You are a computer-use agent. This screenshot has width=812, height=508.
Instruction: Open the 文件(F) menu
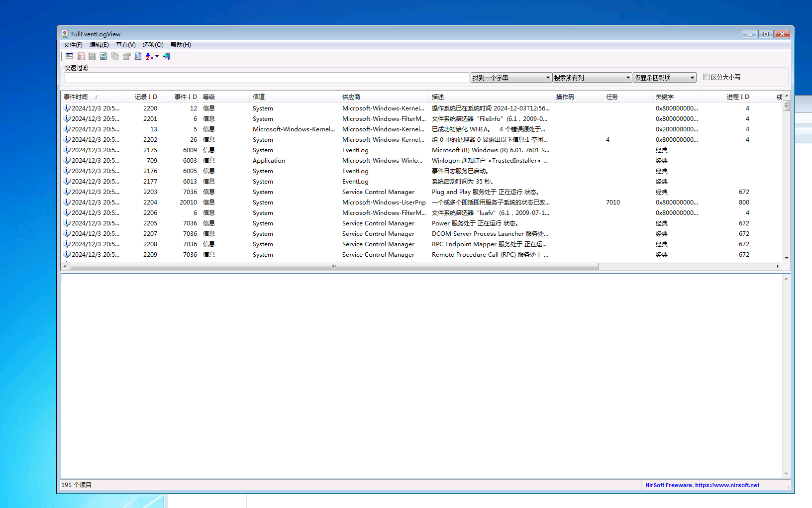click(x=73, y=45)
